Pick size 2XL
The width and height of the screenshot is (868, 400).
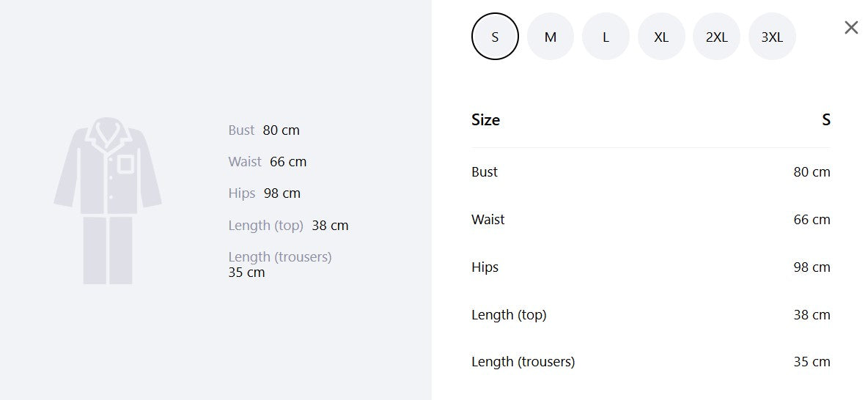click(716, 37)
